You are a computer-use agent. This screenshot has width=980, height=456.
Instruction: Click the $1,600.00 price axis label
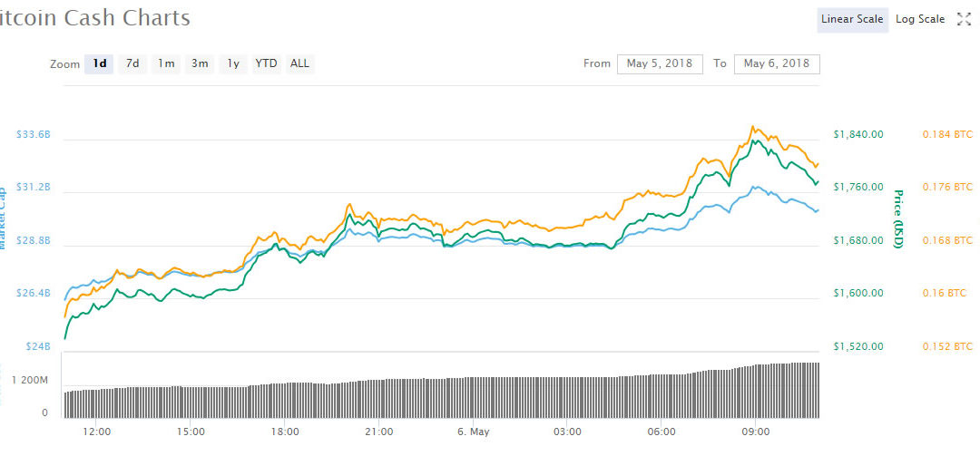[x=858, y=293]
